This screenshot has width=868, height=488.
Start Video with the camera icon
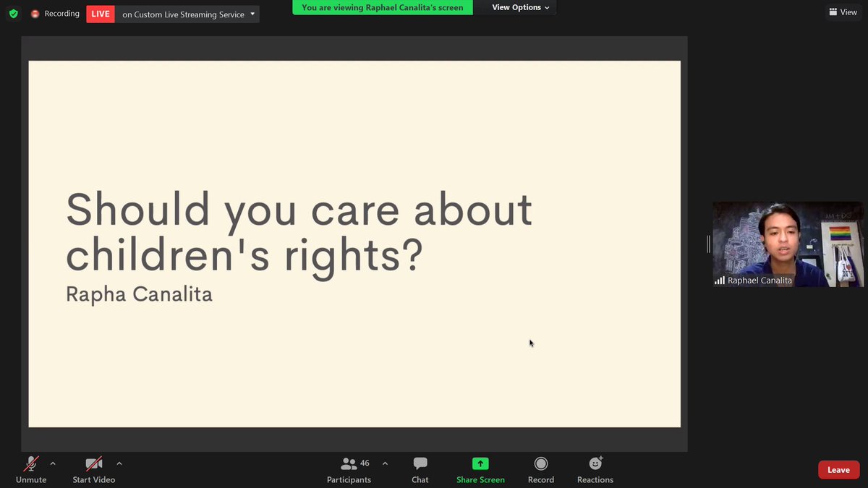point(93,470)
